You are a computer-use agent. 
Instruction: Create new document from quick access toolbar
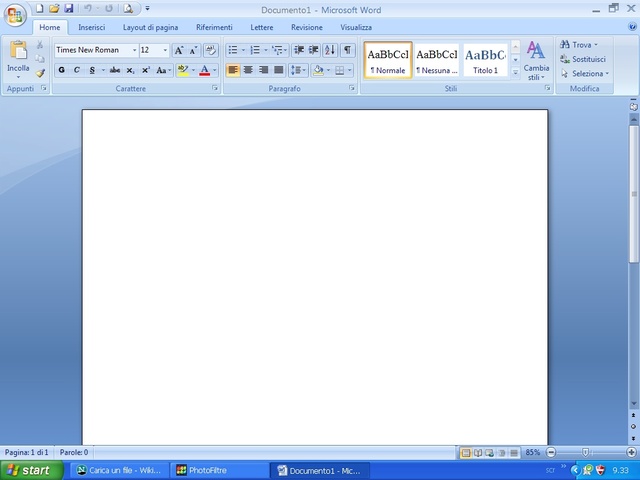coord(40,9)
